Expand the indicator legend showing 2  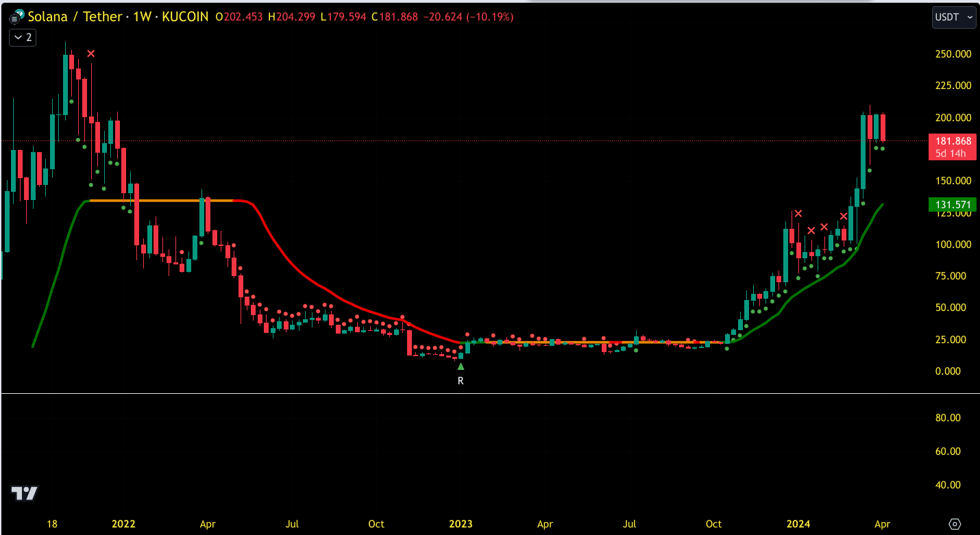point(23,37)
